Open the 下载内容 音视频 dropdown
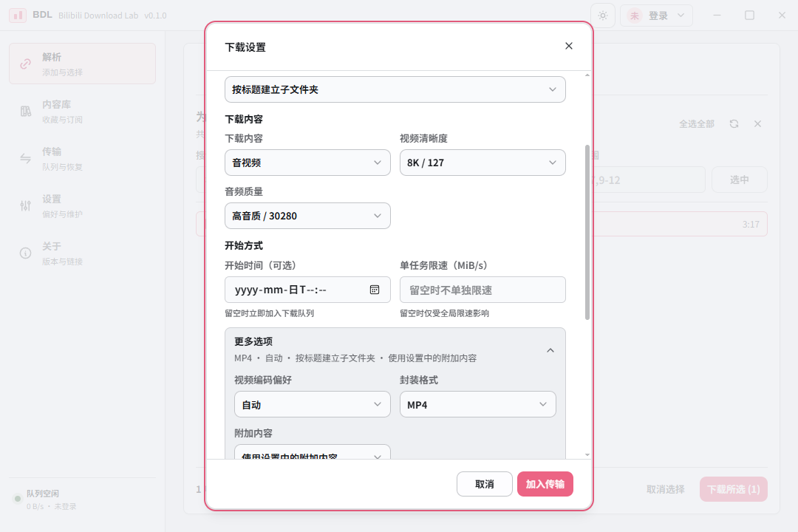 pyautogui.click(x=307, y=163)
